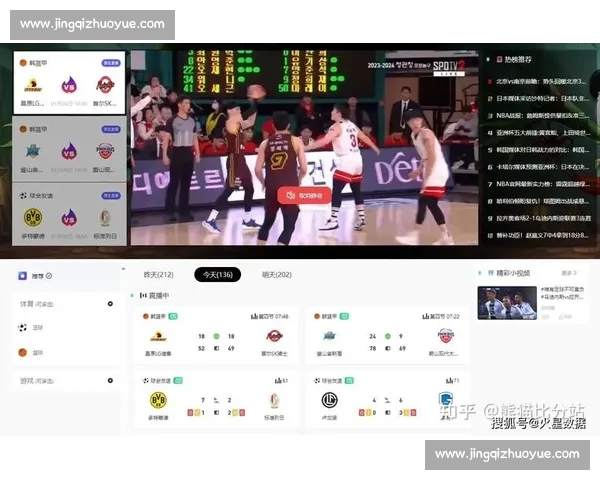Viewport: 600px width, 480px height.
Task: Click the red team logo in second match card
Action: [x=105, y=151]
